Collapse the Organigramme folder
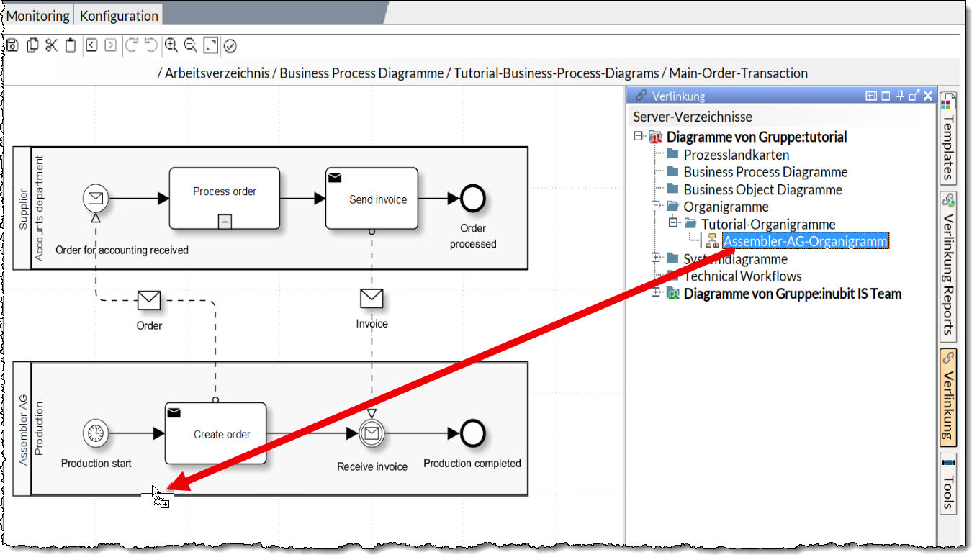The height and width of the screenshot is (560, 977). pos(655,207)
